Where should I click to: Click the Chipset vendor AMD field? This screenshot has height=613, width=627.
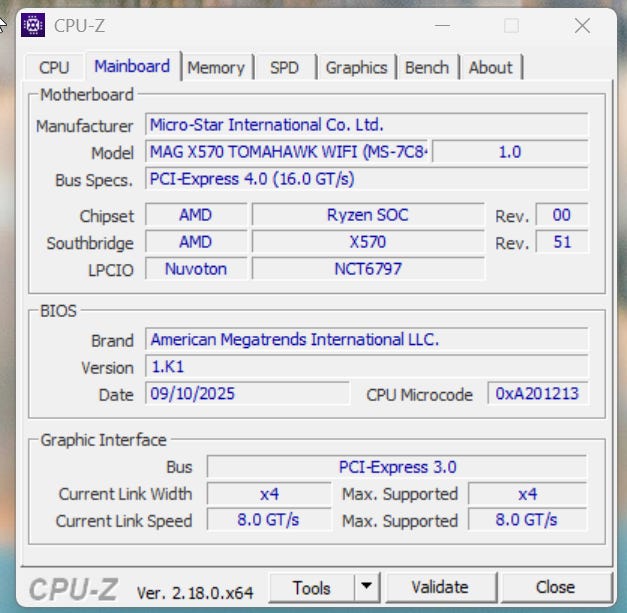(196, 215)
